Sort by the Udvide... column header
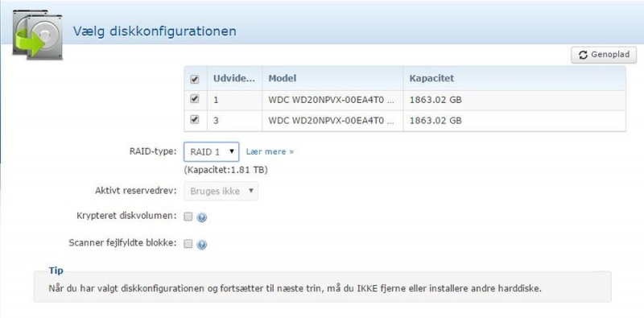This screenshot has width=644, height=318. click(x=234, y=78)
